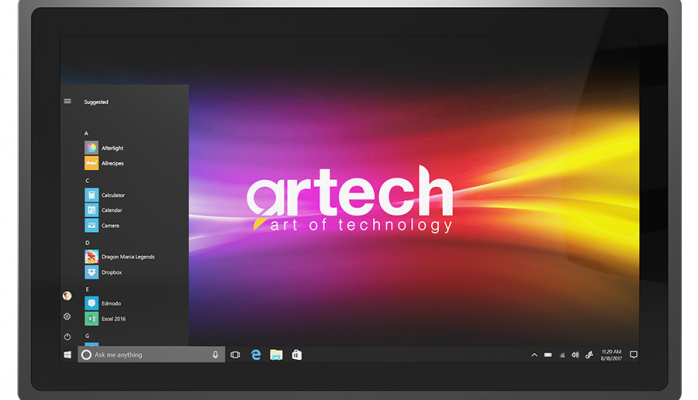This screenshot has height=400, width=698.
Task: Select the Camera text label
Action: tap(110, 226)
